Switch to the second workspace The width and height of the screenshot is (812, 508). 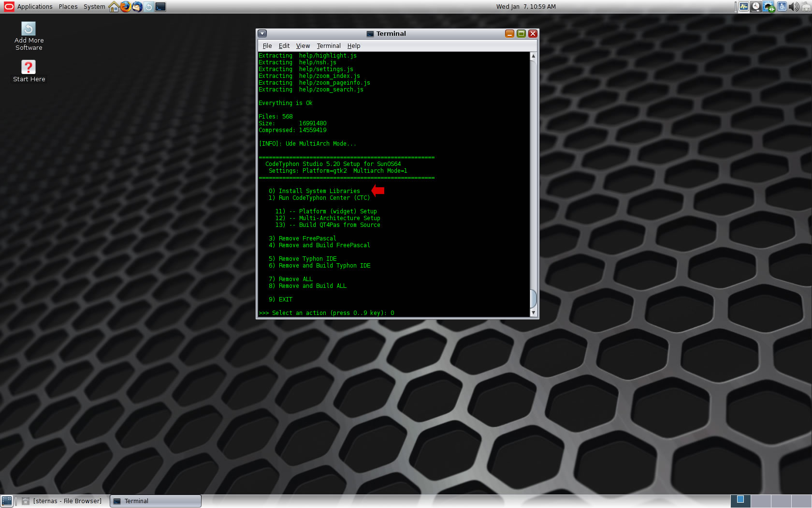[761, 501]
